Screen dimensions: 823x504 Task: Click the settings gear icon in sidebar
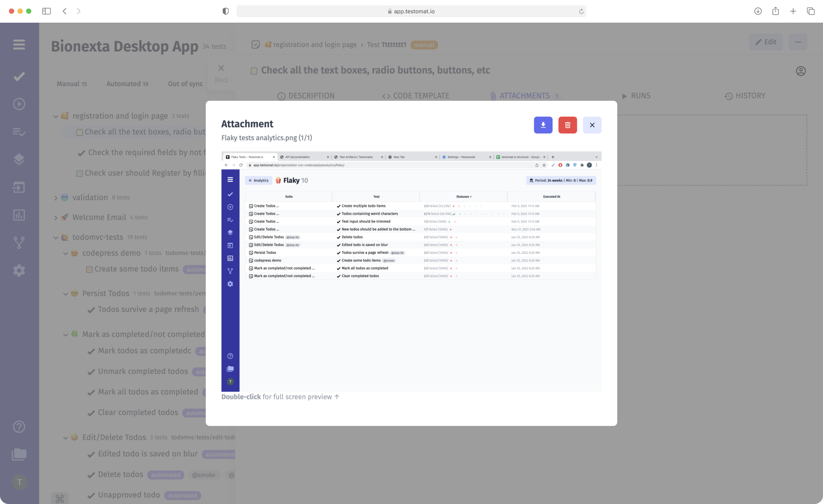(19, 271)
